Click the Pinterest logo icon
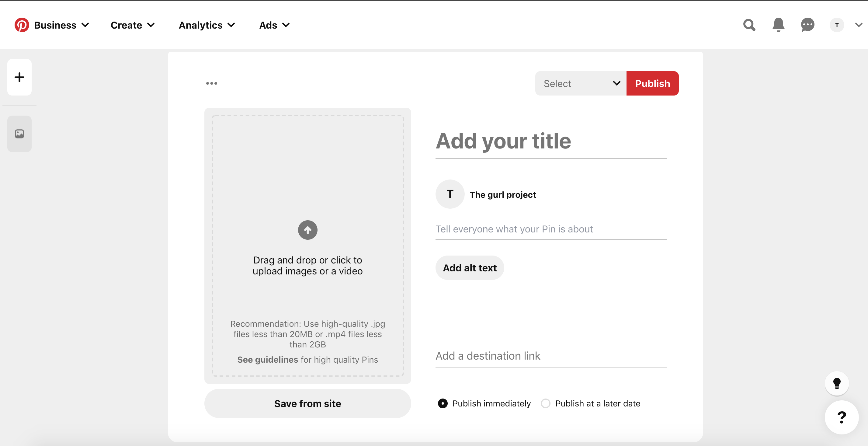This screenshot has height=446, width=868. [x=22, y=25]
